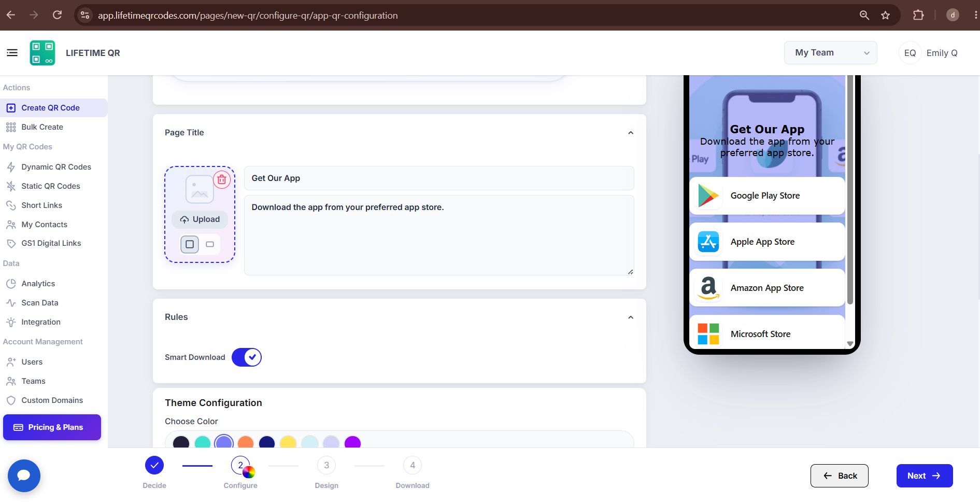The image size is (980, 503).
Task: Open the hamburger navigation menu
Action: click(12, 53)
